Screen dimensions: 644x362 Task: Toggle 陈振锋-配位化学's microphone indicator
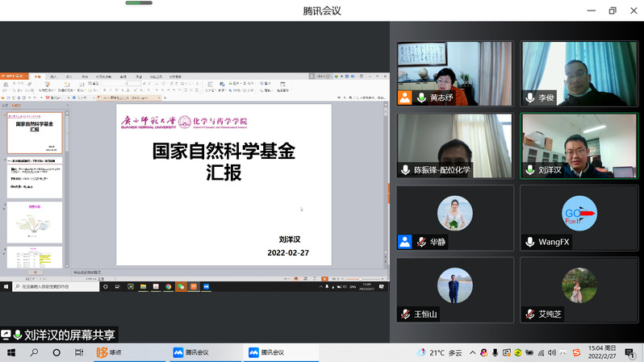[406, 169]
